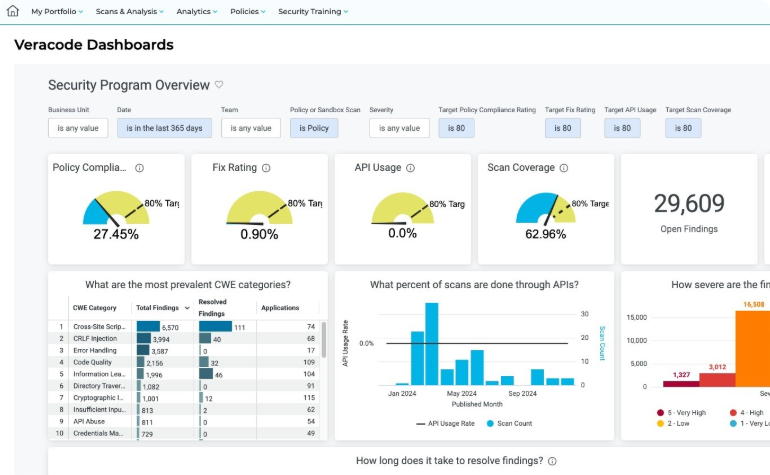Open the Policy Compliance info icon
This screenshot has height=475, width=770.
tap(139, 168)
